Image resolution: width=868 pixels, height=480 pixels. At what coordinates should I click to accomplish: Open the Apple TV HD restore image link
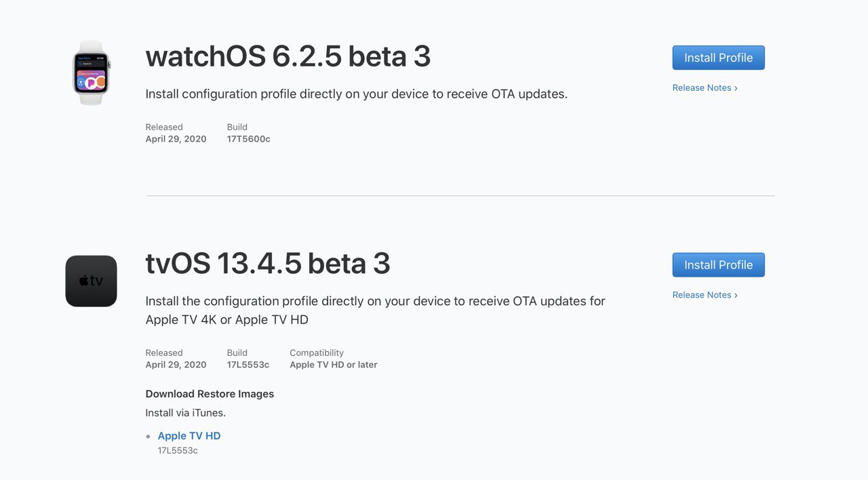[189, 436]
